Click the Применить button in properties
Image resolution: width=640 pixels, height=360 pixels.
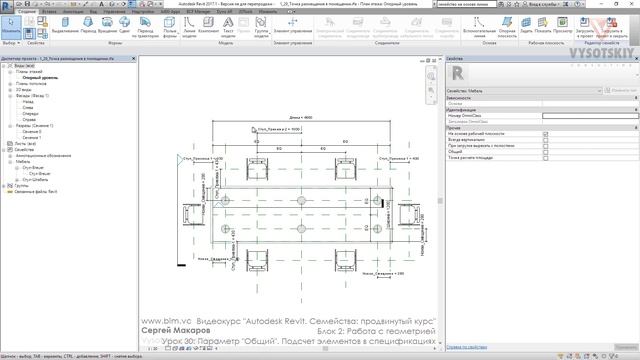pos(626,347)
